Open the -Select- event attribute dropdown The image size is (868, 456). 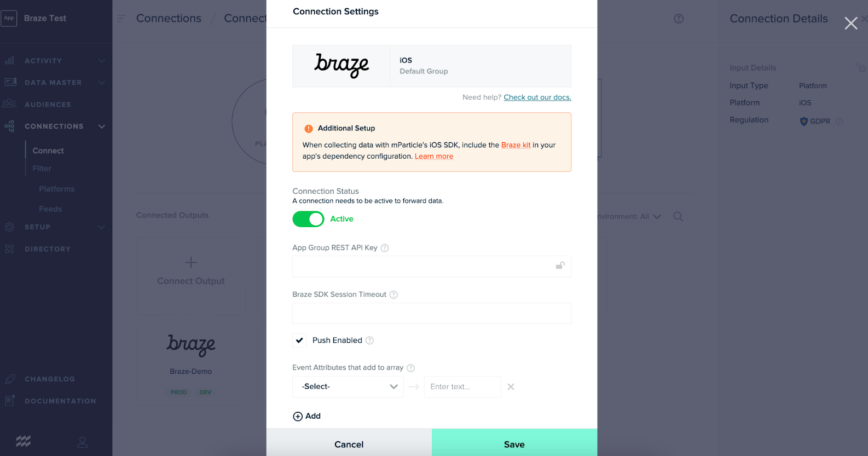coord(348,387)
